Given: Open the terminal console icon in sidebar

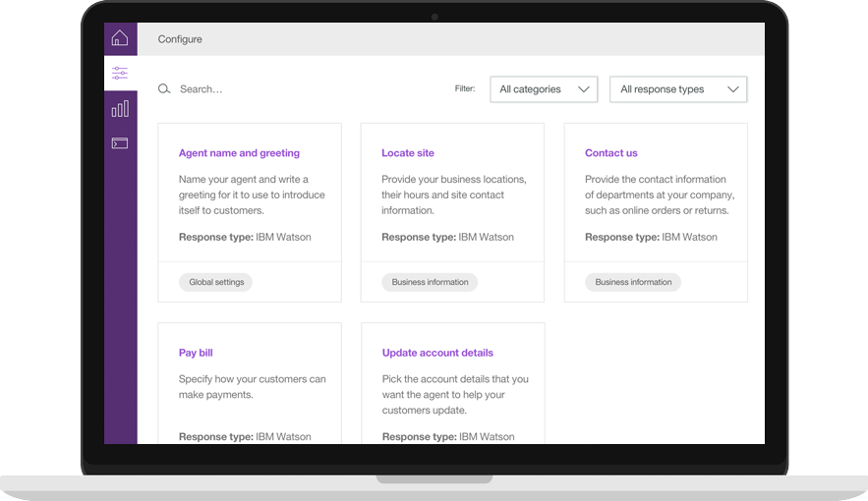Looking at the screenshot, I should tap(120, 143).
